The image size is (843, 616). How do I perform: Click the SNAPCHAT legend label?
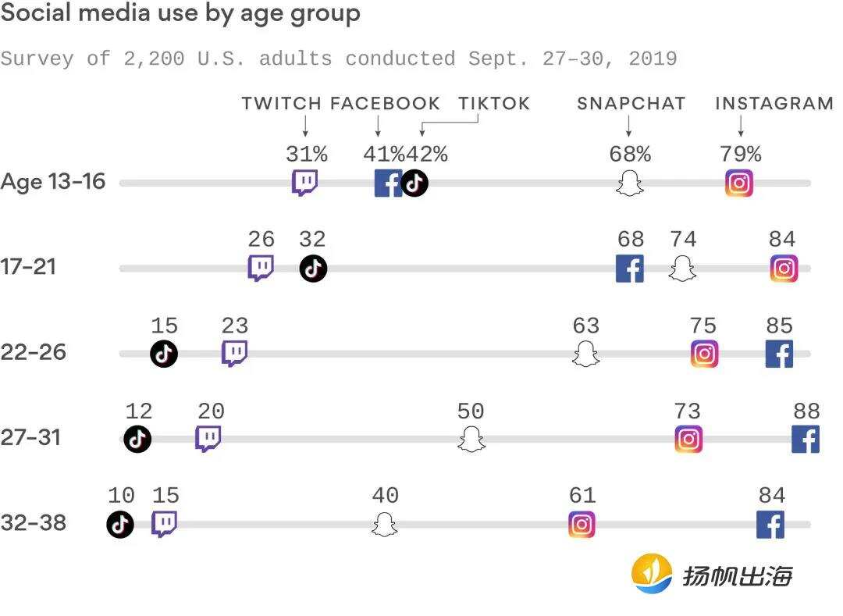[x=631, y=104]
